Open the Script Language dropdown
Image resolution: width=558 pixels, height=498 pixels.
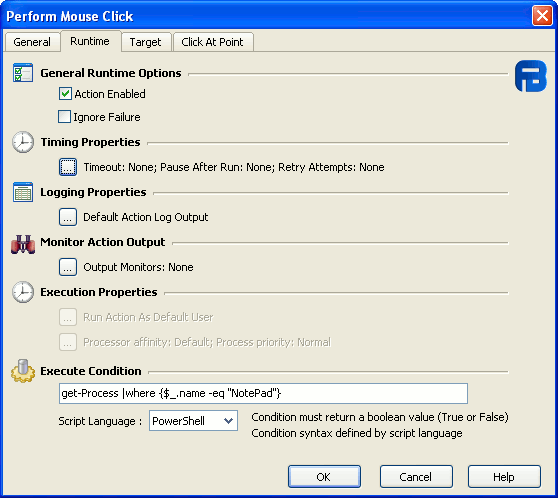click(x=193, y=421)
